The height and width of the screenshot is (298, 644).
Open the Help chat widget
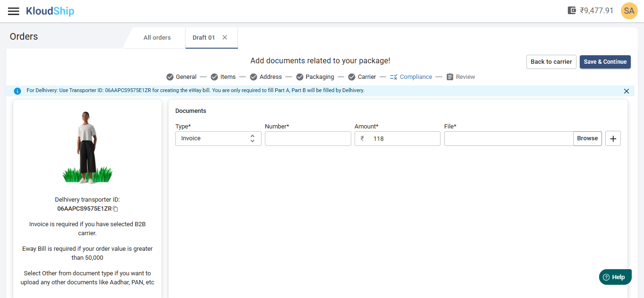(x=615, y=277)
